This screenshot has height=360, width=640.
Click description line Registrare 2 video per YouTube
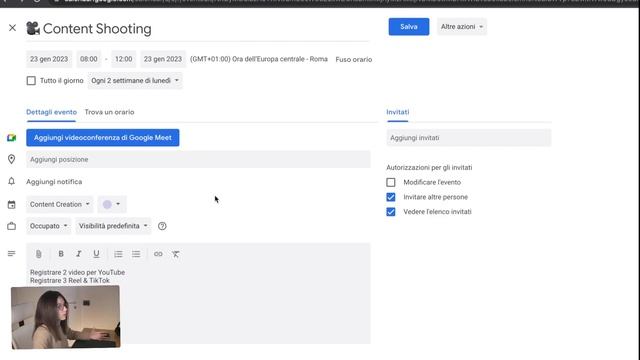coord(78,272)
